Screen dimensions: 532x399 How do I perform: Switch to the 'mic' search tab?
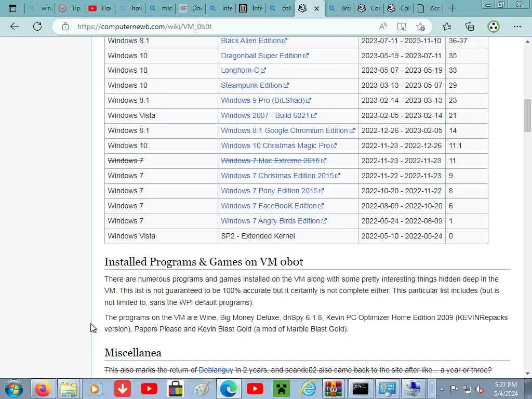[161, 8]
